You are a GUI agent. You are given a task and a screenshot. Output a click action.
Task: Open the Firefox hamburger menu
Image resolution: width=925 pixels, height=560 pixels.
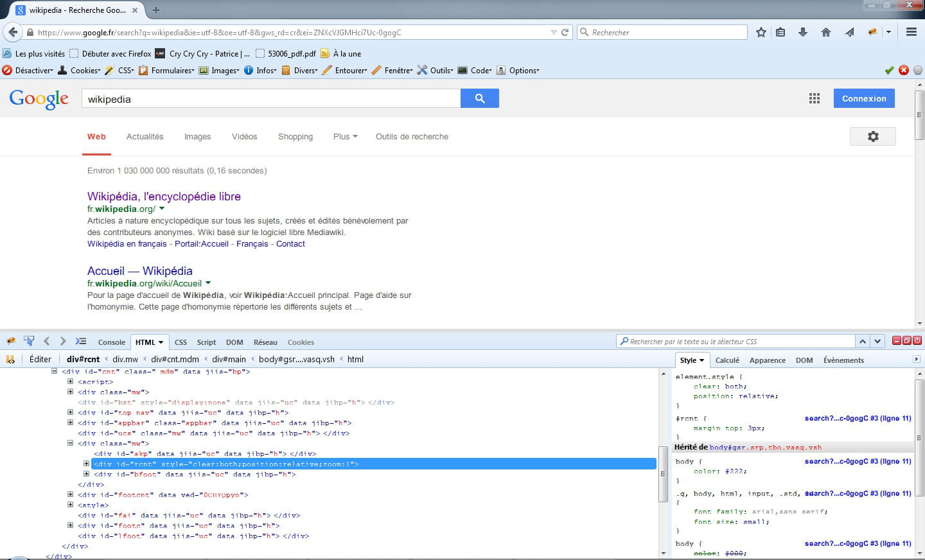(911, 32)
